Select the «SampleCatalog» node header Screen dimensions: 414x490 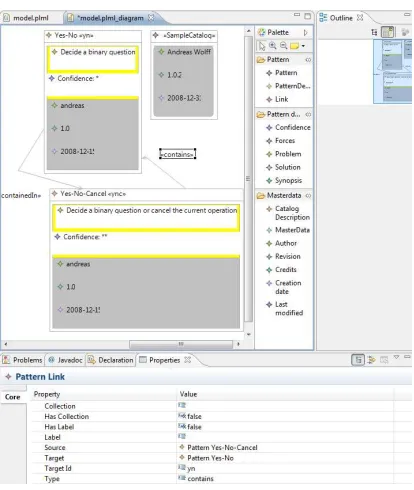point(184,36)
